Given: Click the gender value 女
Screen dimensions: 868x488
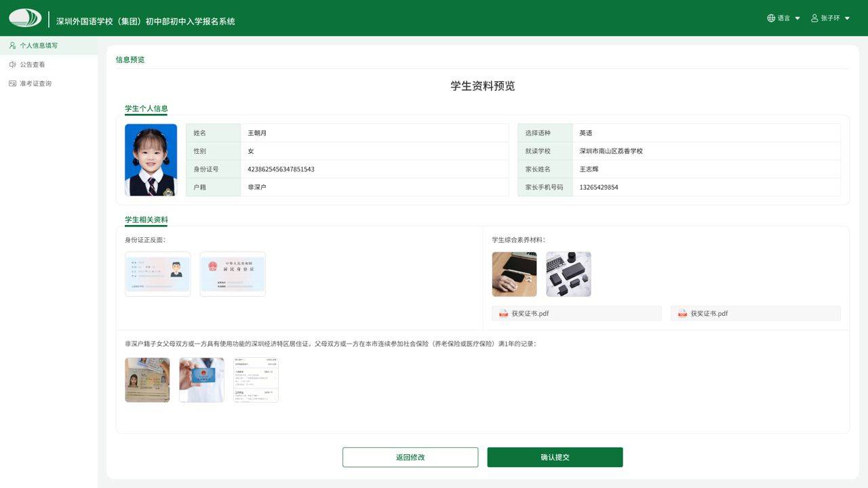Looking at the screenshot, I should coord(251,151).
